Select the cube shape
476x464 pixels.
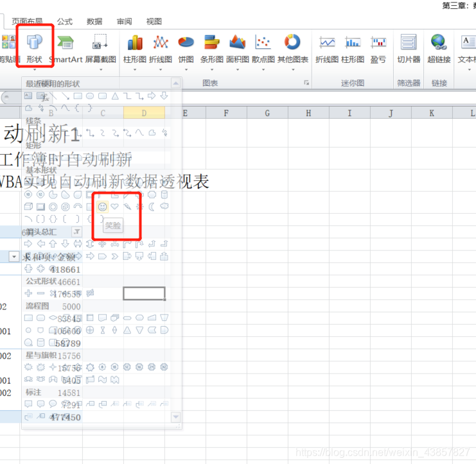point(28,207)
